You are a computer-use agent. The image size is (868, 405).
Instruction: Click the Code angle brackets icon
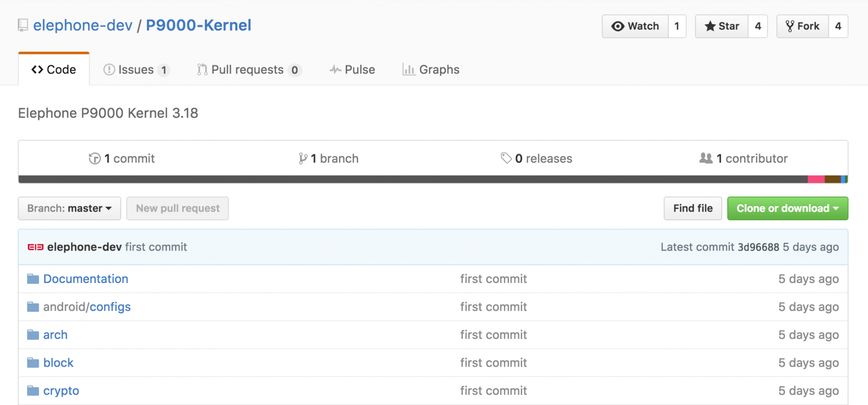click(37, 69)
